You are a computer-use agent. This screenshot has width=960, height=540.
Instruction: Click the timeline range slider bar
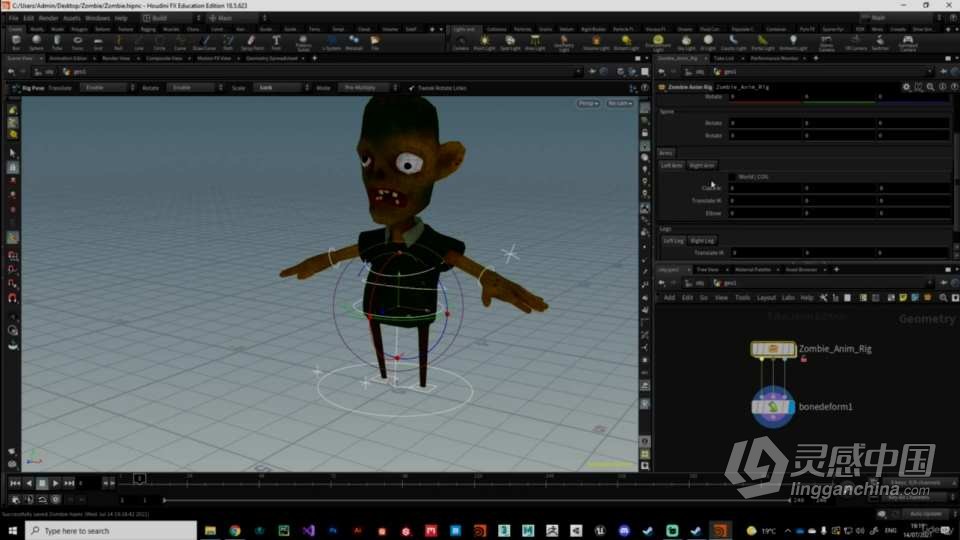(477, 500)
